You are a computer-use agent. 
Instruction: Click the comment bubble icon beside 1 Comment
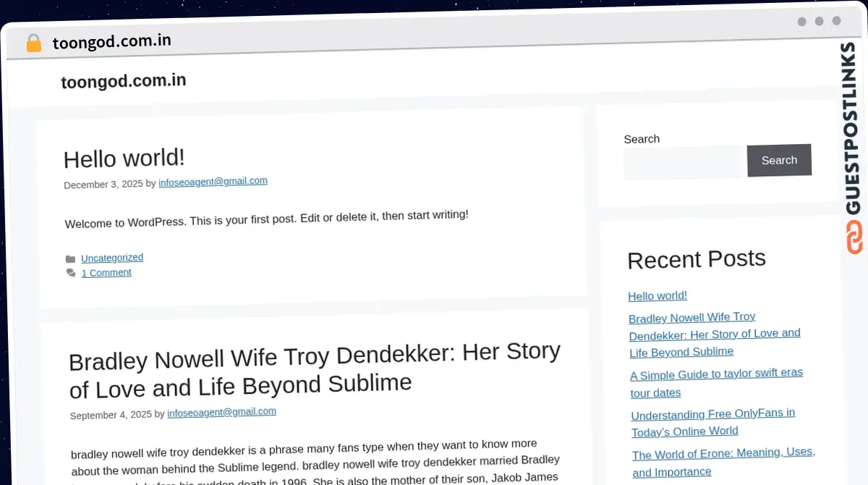pos(71,274)
